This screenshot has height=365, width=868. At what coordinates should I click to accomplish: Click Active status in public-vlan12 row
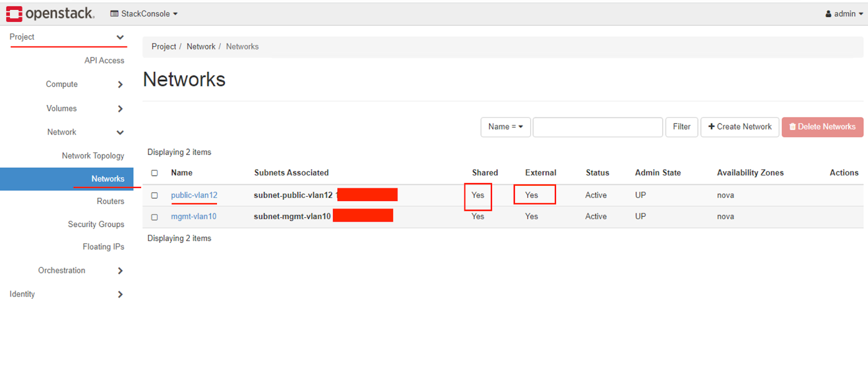[596, 195]
